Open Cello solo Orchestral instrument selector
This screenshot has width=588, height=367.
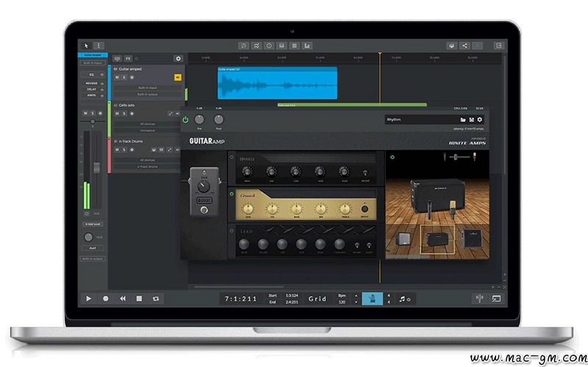tap(148, 130)
